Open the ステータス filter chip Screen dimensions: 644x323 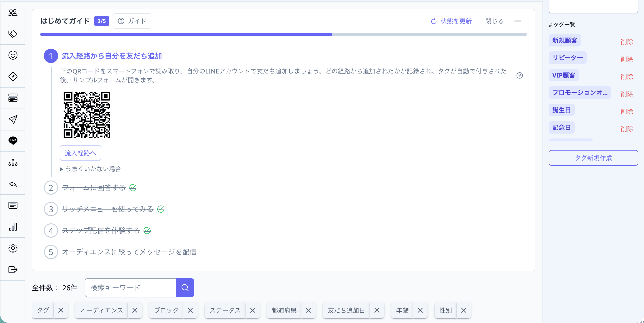(x=225, y=310)
